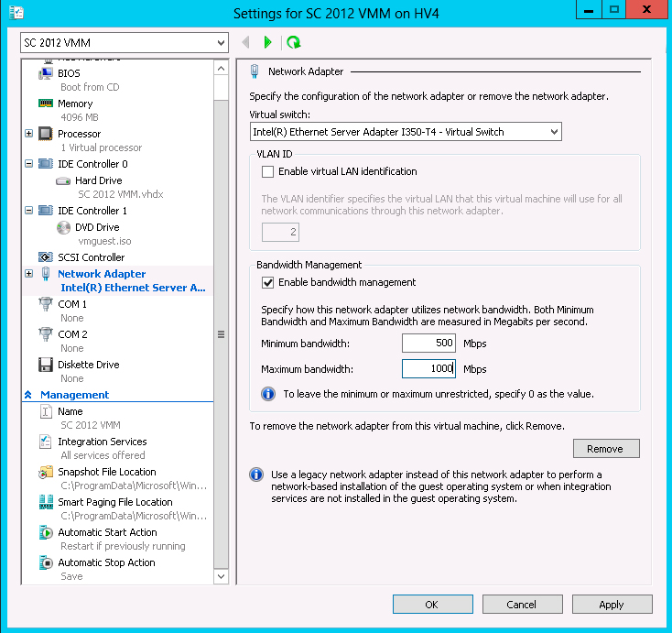Screen dimensions: 672x633
Task: Click the Diskette Drive floppy icon
Action: point(46,365)
